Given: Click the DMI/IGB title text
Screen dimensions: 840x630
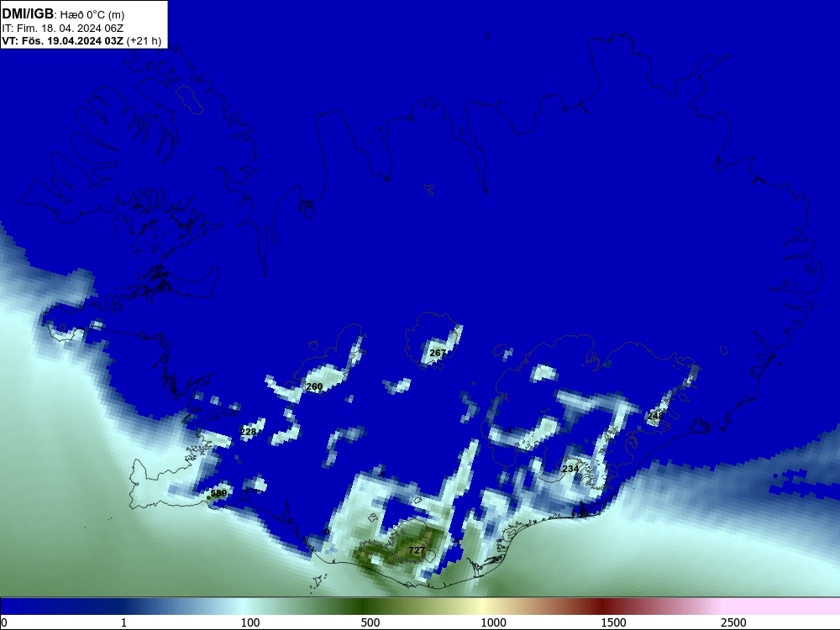Looking at the screenshot, I should 28,14.
